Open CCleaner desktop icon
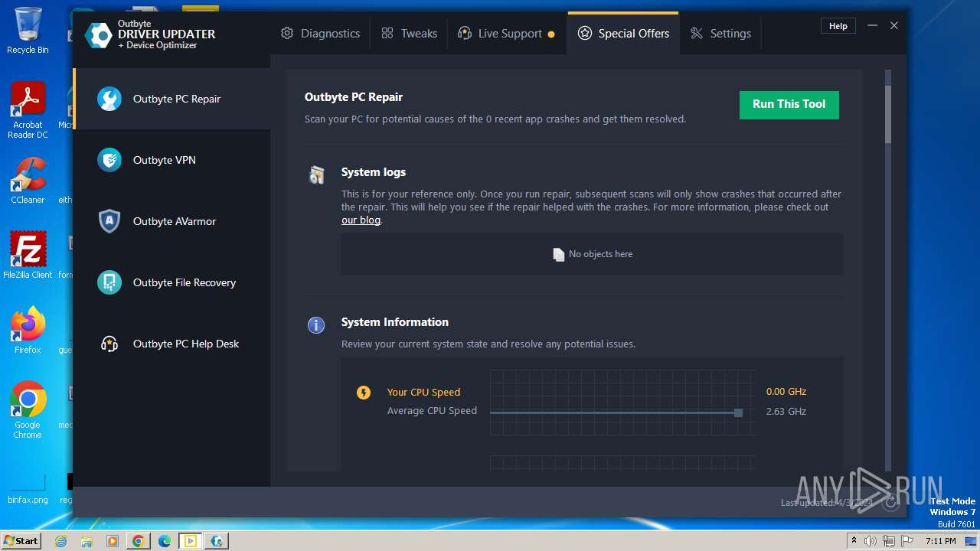 coord(28,181)
